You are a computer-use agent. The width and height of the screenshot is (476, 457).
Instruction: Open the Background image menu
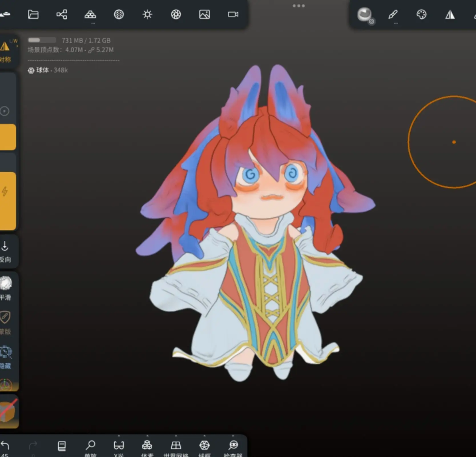[x=204, y=14]
